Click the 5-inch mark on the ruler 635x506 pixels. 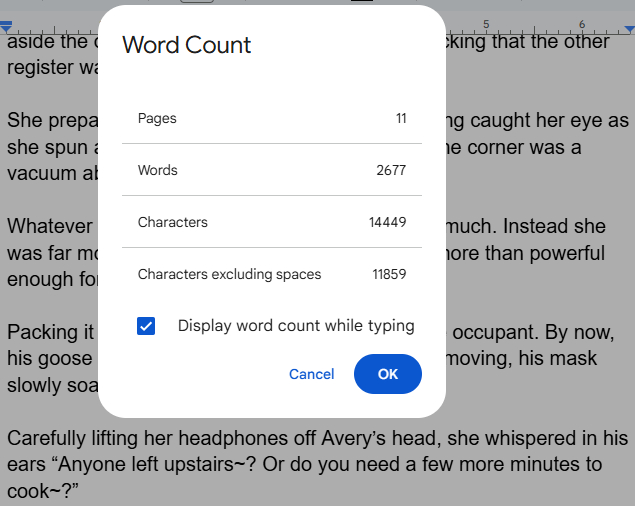(485, 23)
